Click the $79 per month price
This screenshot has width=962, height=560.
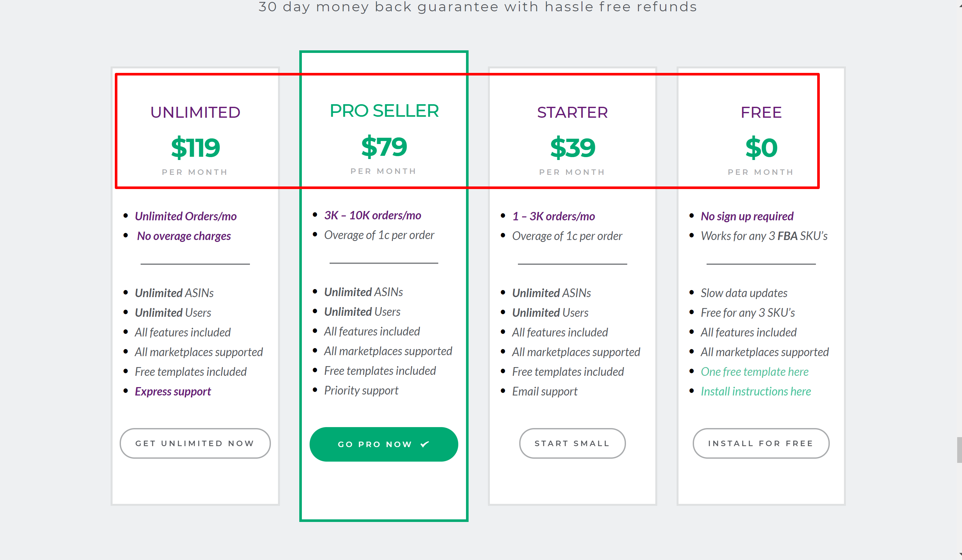(384, 147)
